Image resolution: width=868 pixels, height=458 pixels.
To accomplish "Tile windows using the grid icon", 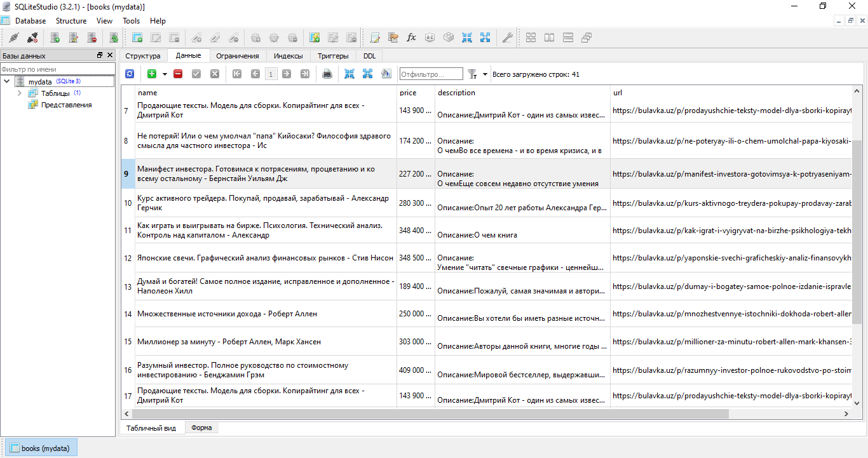I will pos(531,37).
